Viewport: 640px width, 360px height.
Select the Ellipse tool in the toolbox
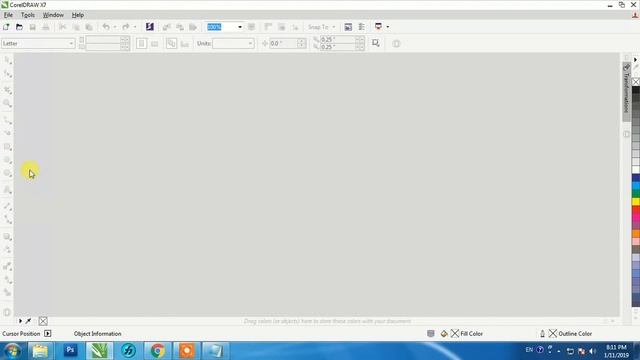(7, 160)
